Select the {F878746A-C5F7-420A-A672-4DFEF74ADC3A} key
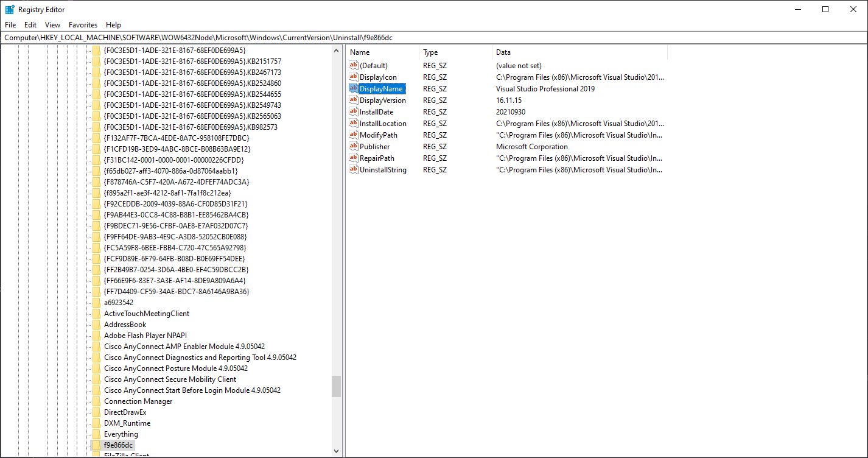 point(177,182)
